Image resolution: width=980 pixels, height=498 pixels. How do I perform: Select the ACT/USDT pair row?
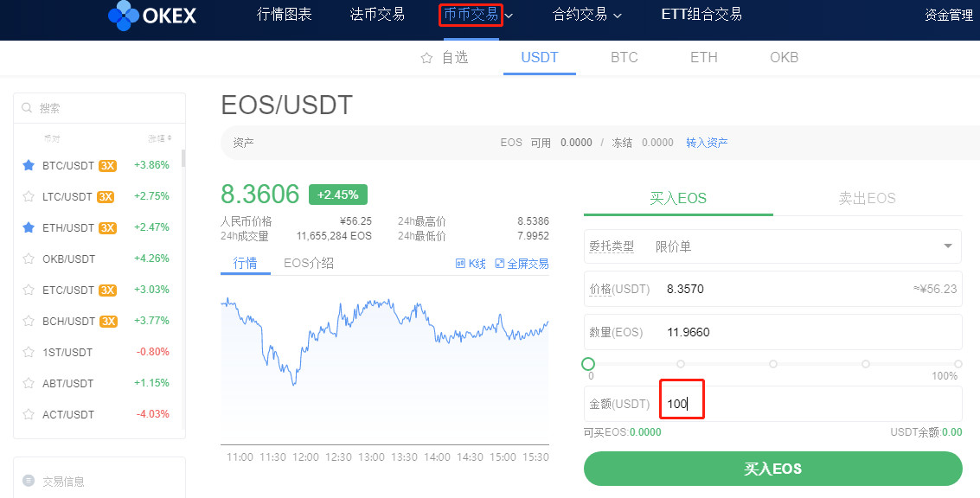pyautogui.click(x=98, y=414)
